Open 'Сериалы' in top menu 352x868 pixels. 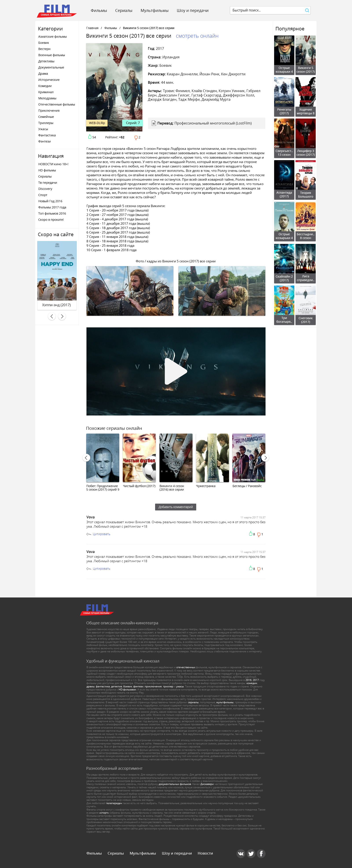point(123,10)
